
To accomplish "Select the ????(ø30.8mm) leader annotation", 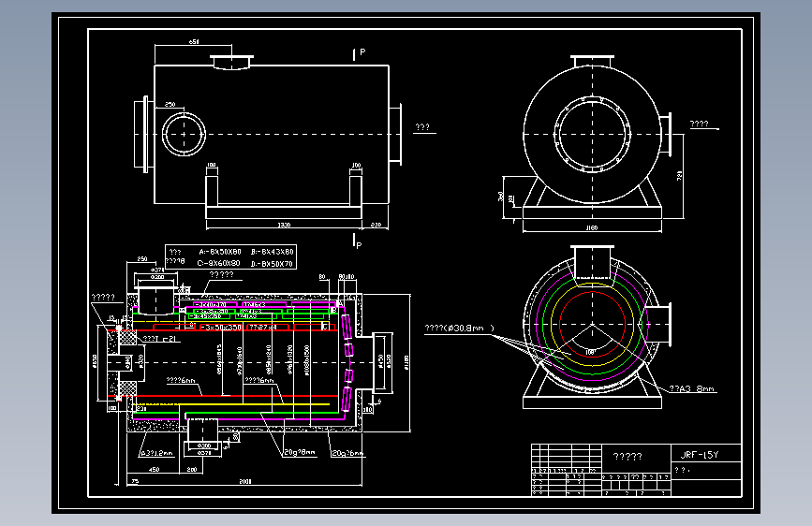I will click(x=459, y=328).
